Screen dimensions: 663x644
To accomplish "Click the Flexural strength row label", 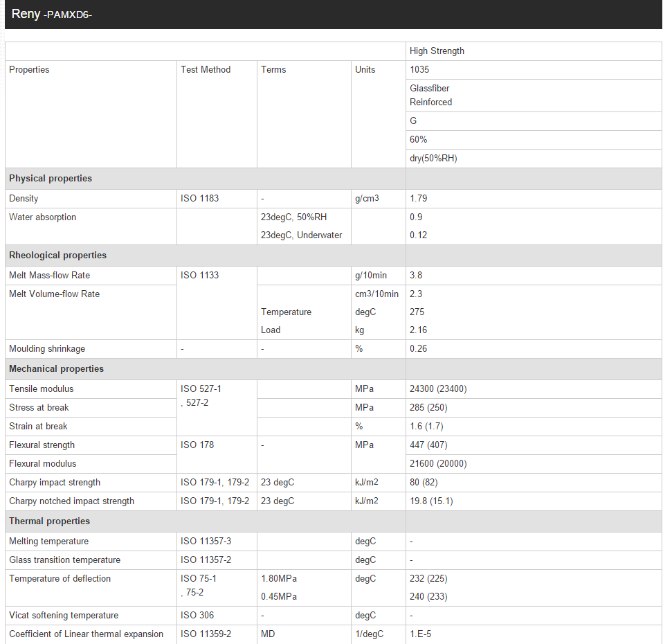I will (x=42, y=445).
